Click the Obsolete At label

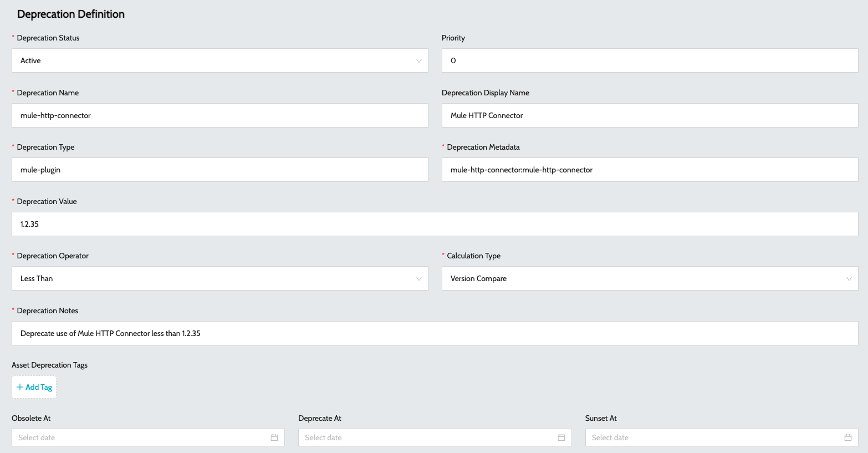(x=31, y=418)
